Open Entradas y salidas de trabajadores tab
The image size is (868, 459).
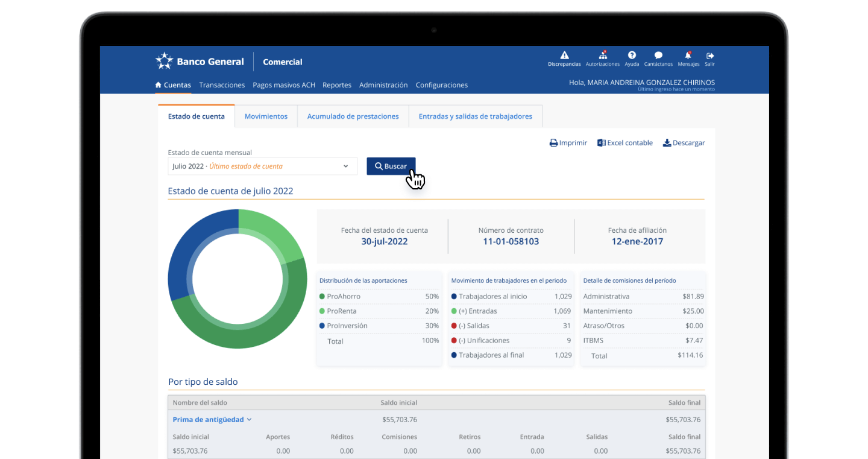pyautogui.click(x=476, y=116)
